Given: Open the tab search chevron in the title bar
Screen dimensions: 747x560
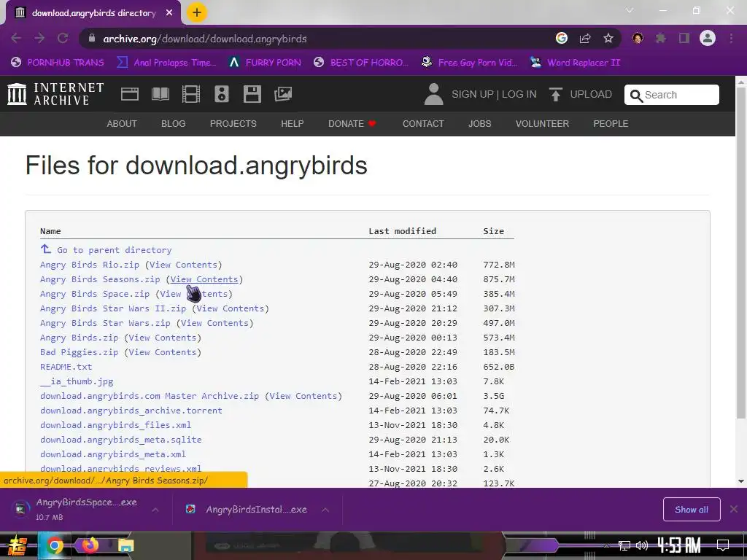Looking at the screenshot, I should click(x=630, y=10).
